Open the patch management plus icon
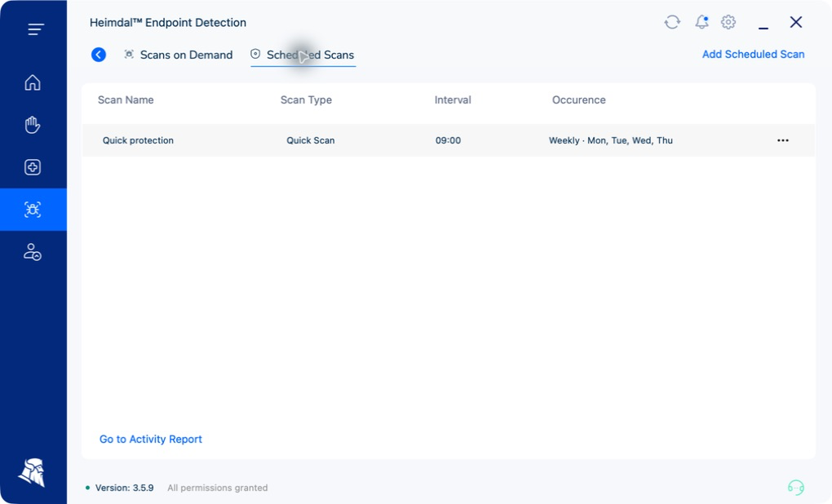The height and width of the screenshot is (504, 832). (x=33, y=167)
